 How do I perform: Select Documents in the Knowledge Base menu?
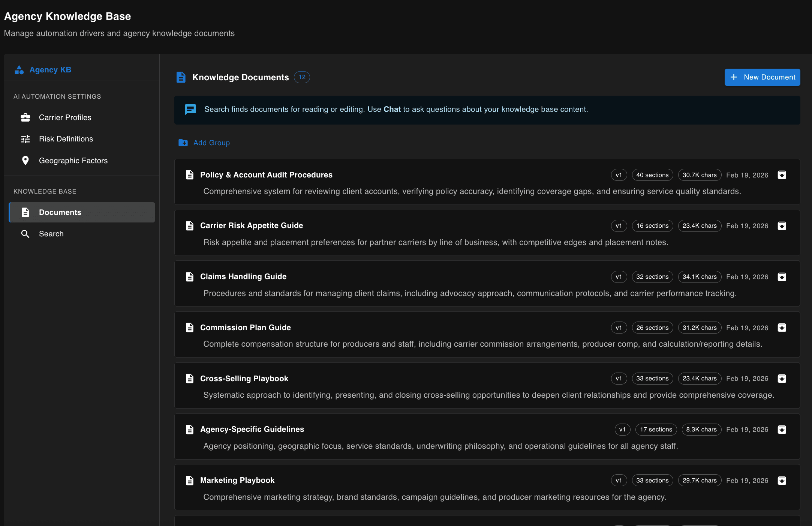coord(82,212)
